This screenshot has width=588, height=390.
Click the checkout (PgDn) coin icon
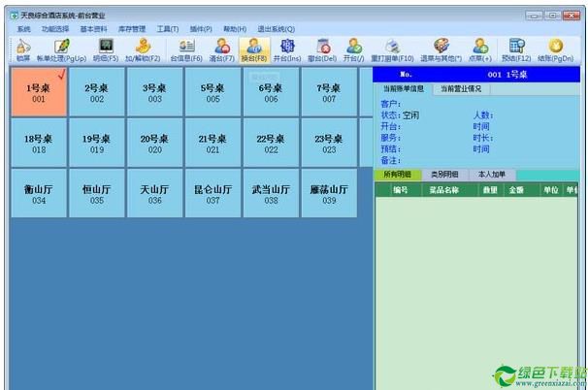pos(556,46)
